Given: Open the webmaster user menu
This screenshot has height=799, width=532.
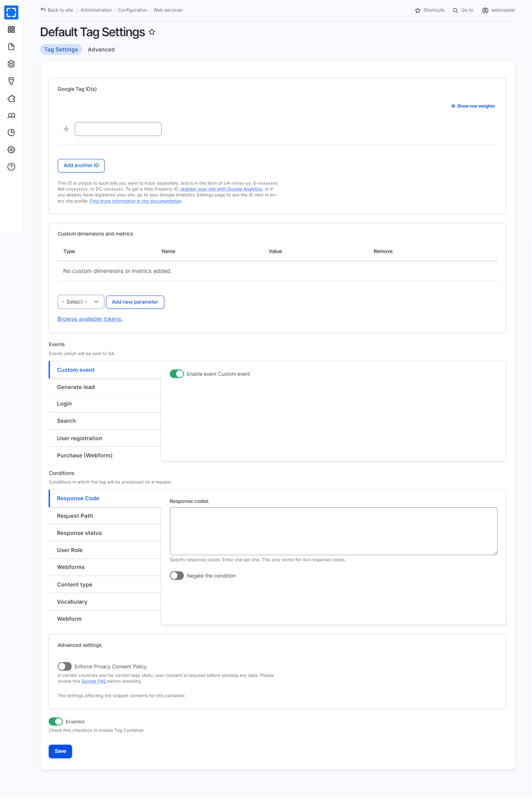Looking at the screenshot, I should tap(499, 10).
